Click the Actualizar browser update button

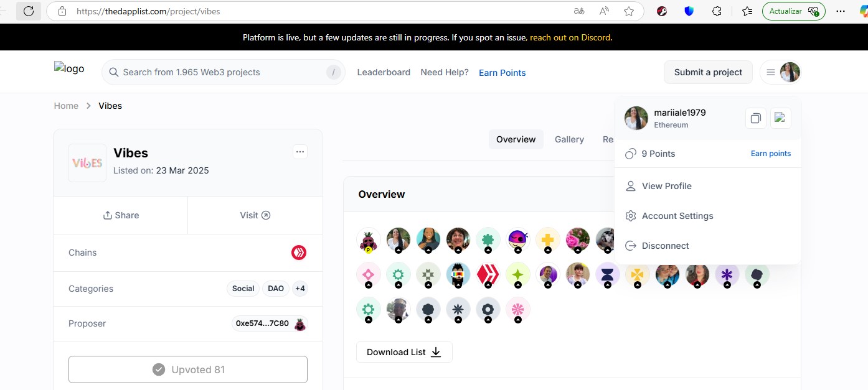click(794, 11)
